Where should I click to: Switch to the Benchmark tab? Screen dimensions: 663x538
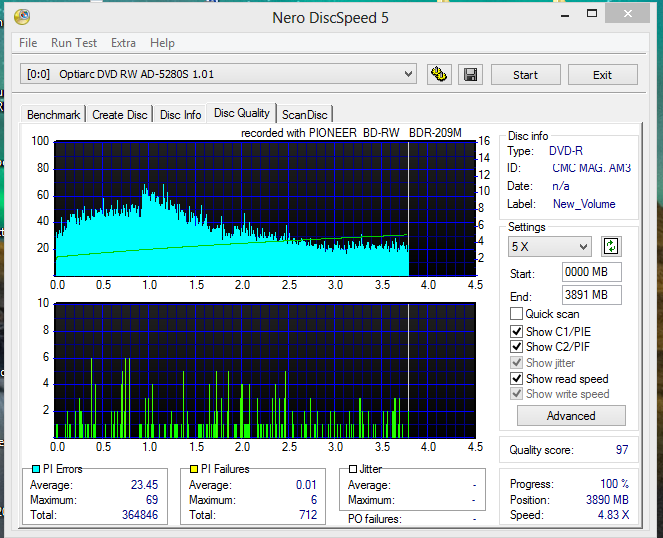(53, 115)
